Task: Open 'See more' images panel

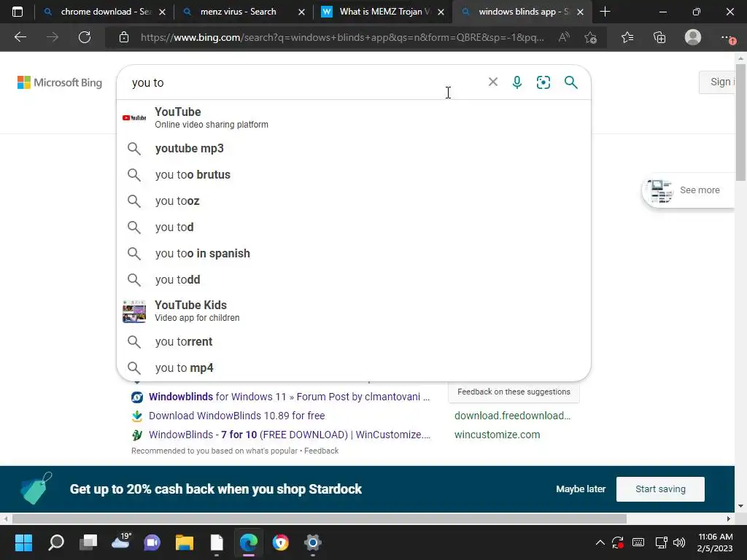Action: [x=689, y=190]
